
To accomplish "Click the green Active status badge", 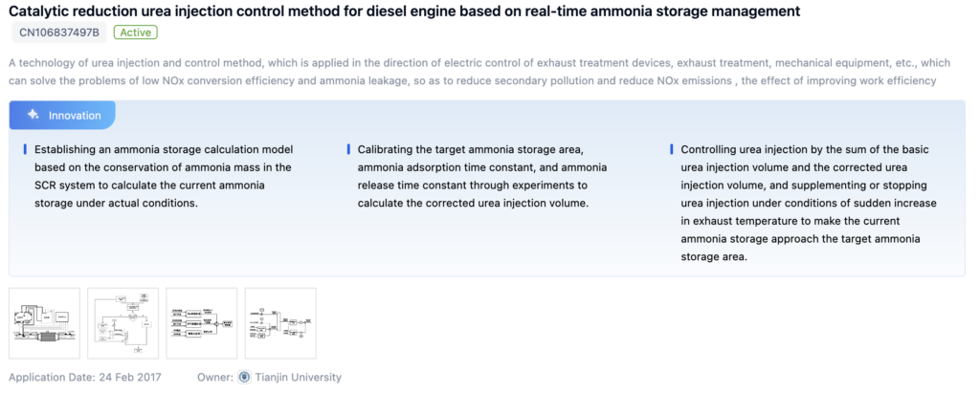I will pyautogui.click(x=135, y=33).
